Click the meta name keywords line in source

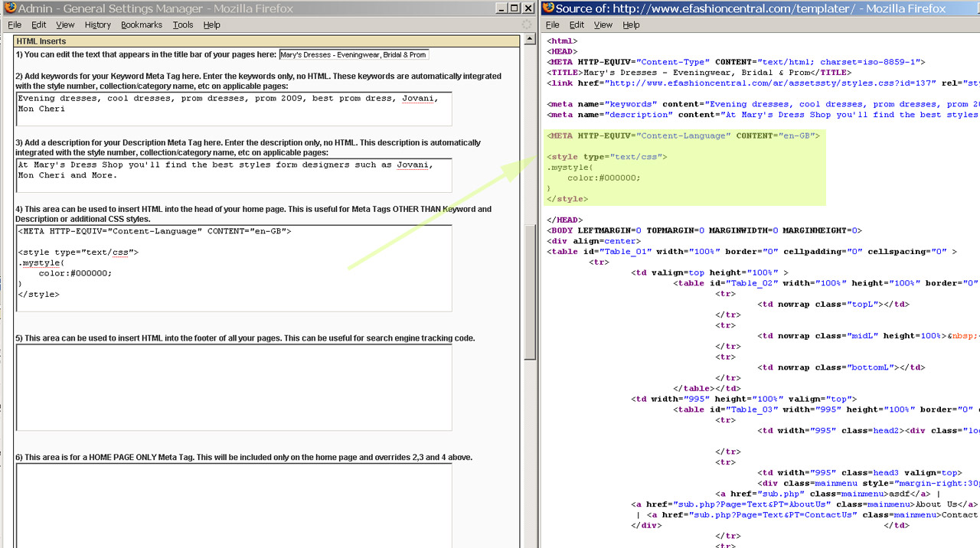click(x=763, y=104)
